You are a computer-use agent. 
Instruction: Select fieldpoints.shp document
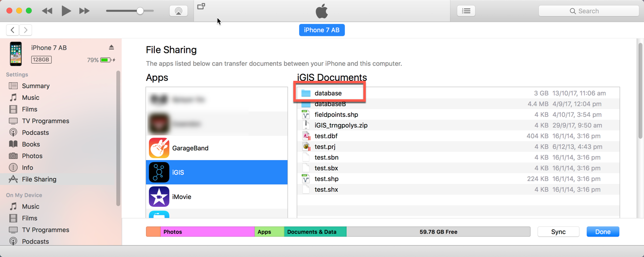click(458, 114)
